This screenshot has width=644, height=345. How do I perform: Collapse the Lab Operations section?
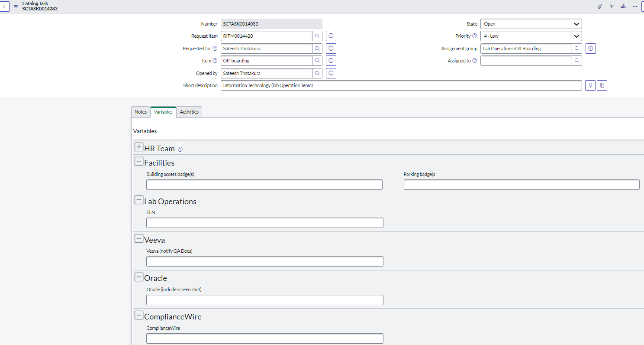click(139, 199)
